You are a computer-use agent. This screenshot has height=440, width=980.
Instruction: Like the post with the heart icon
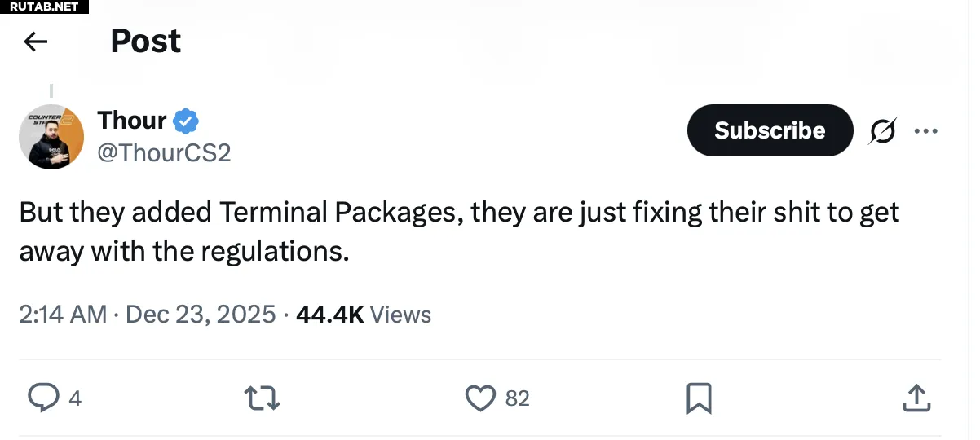tap(480, 398)
